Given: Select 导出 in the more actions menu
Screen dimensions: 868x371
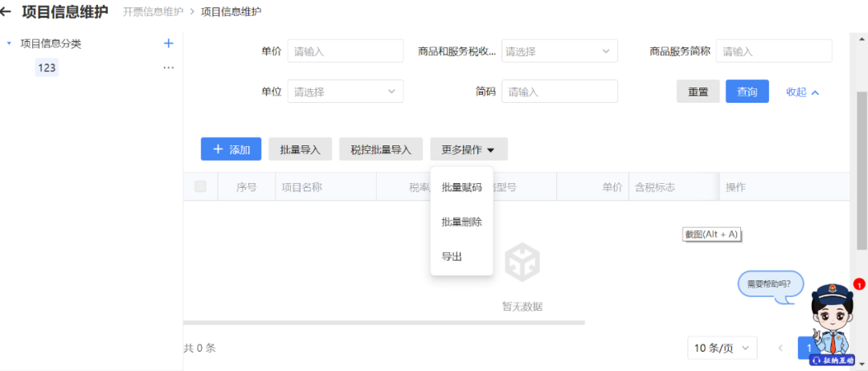Looking at the screenshot, I should [x=452, y=256].
